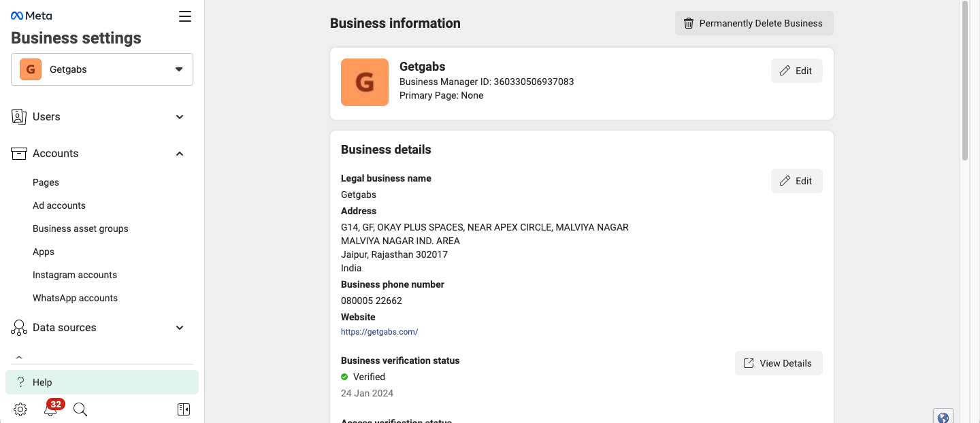Viewport: 980px width, 423px height.
Task: Click View Details for verification status
Action: pos(779,363)
